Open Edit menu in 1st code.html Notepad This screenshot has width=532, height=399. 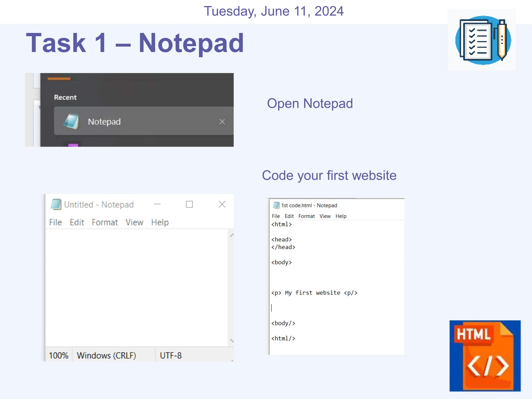tap(289, 216)
